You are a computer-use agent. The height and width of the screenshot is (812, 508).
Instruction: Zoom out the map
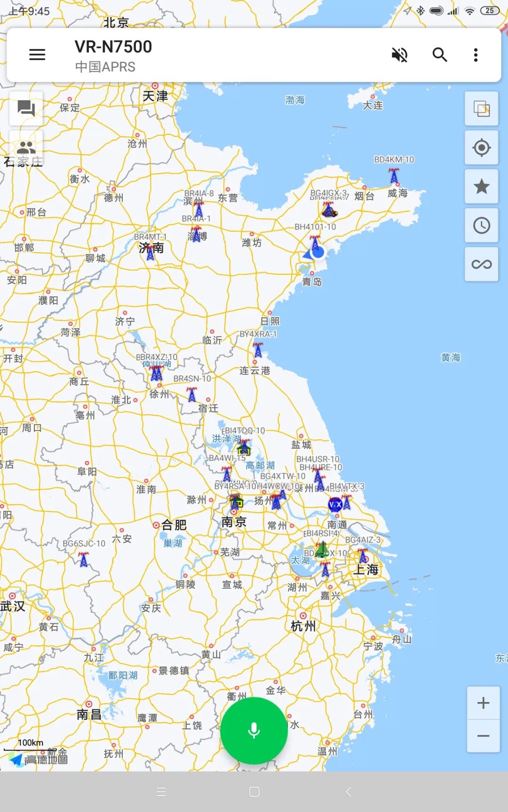483,736
